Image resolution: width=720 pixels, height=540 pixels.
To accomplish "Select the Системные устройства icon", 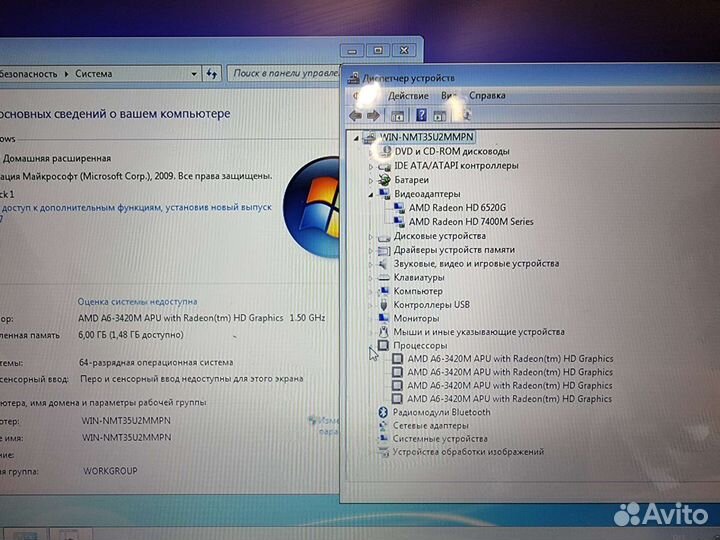I will pyautogui.click(x=382, y=439).
